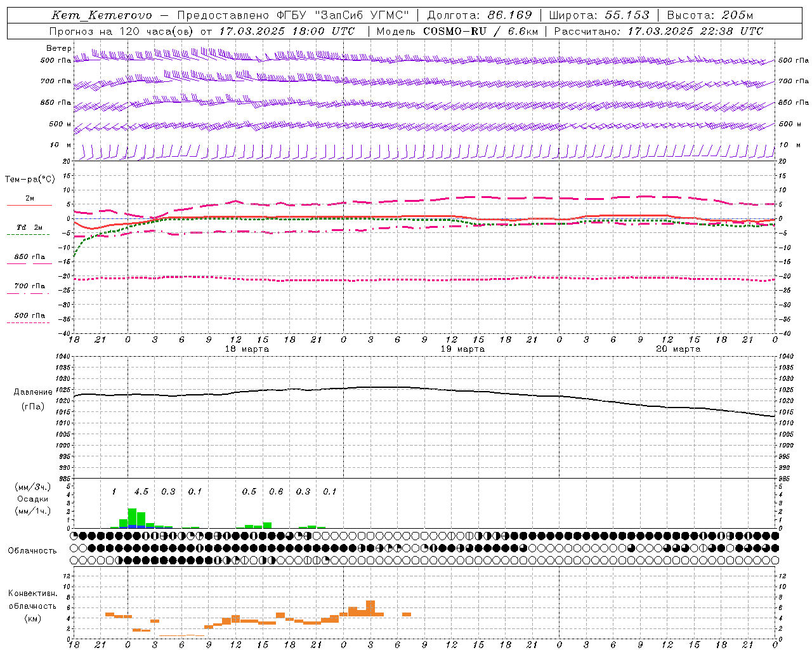Click the '700 гПа' dash-dot entry in the temperature legend
Viewport: 812px width, 650px height.
(29, 286)
